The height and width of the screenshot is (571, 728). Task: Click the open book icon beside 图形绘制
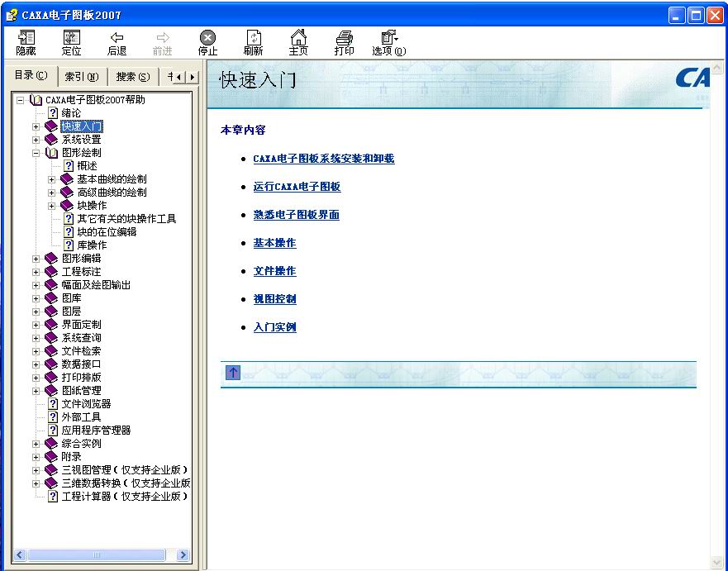[51, 153]
